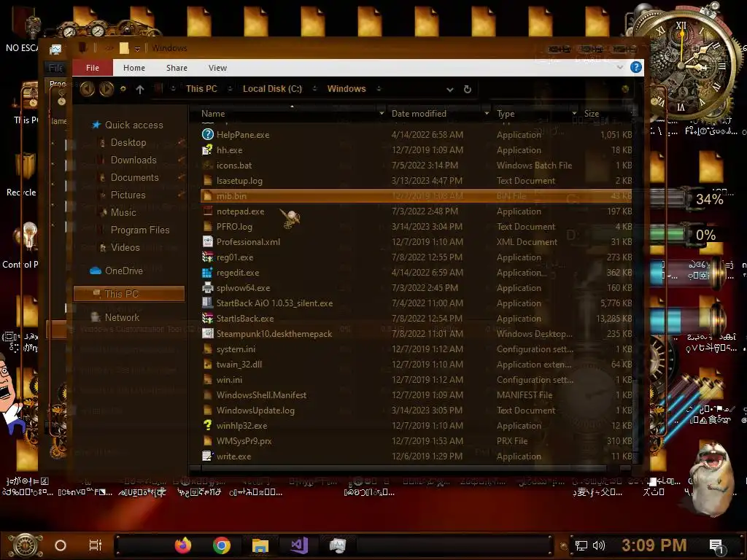Select Quick access in navigation pane
The height and width of the screenshot is (560, 747).
(127, 125)
